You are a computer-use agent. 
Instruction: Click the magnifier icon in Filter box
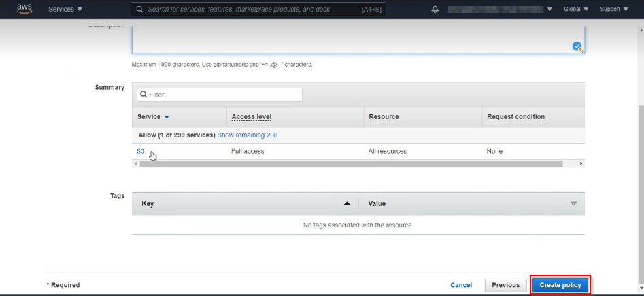(x=143, y=95)
